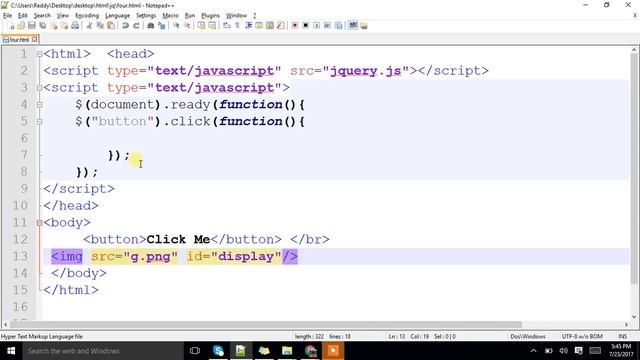Collapse the button click fold line 5
The width and height of the screenshot is (640, 360).
39,121
